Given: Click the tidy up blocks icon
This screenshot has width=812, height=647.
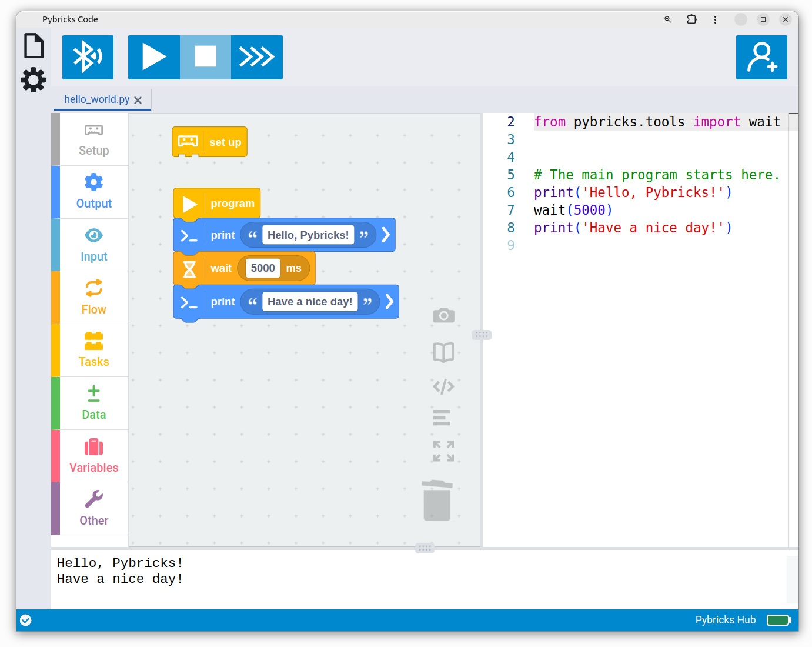Looking at the screenshot, I should (442, 418).
